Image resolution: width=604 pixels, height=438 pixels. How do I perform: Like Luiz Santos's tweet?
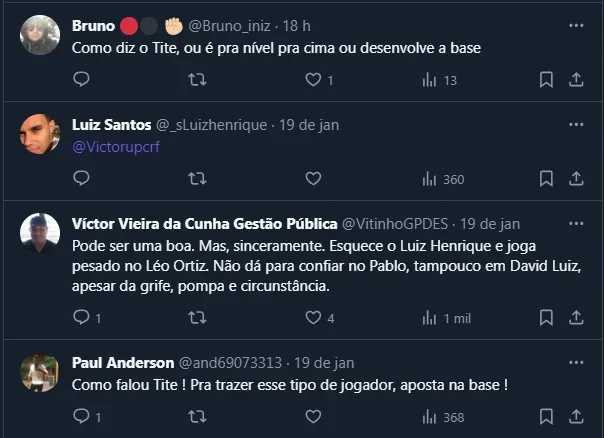(x=313, y=179)
